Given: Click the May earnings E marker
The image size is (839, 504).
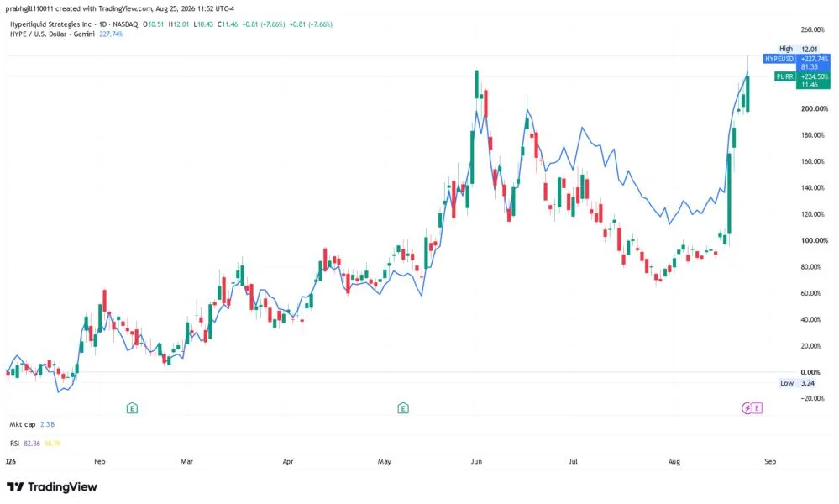Looking at the screenshot, I should tap(403, 408).
